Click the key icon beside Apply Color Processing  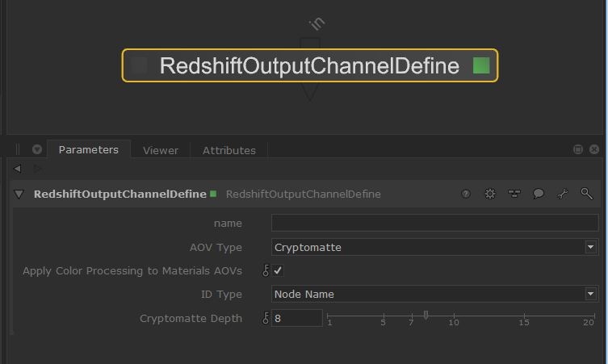tap(266, 270)
